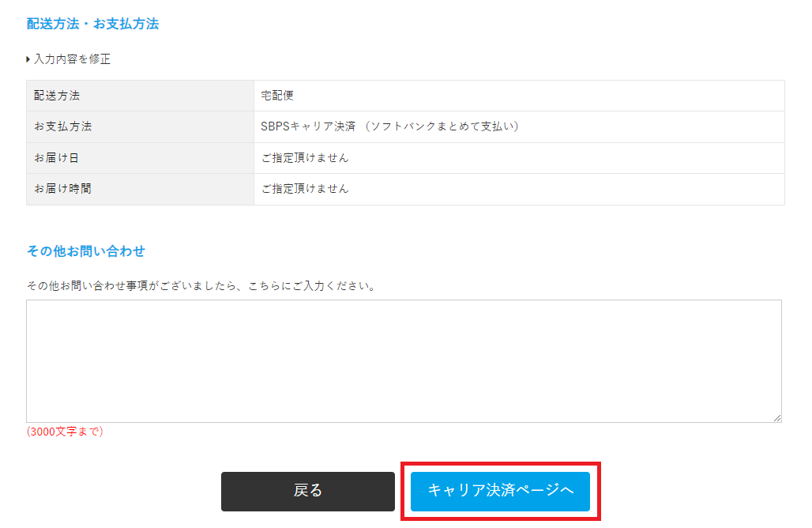Click the 配送方法・お支払方法 section heading
812x528 pixels.
[x=92, y=24]
